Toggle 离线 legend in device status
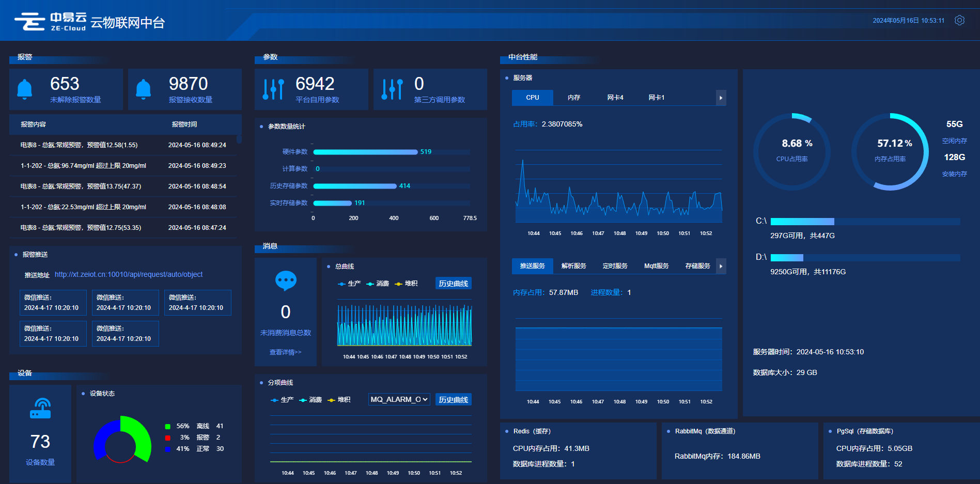The image size is (980, 484). [x=194, y=426]
